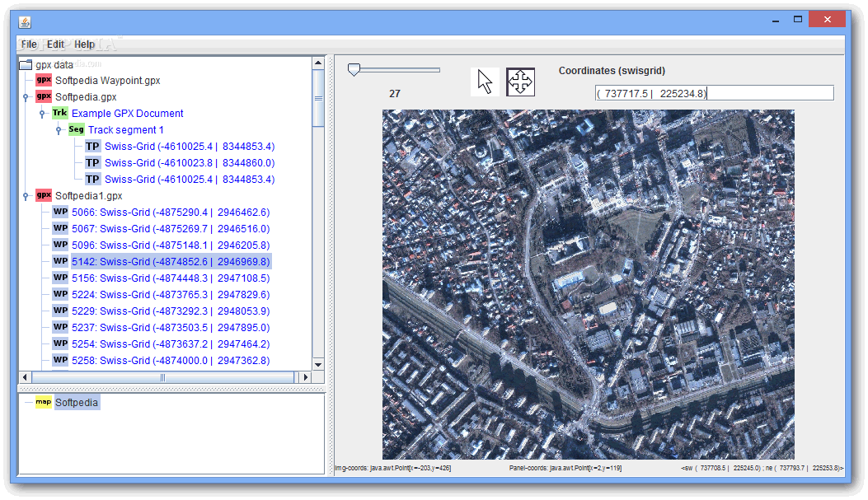Click the gpx data folder icon

coord(26,65)
